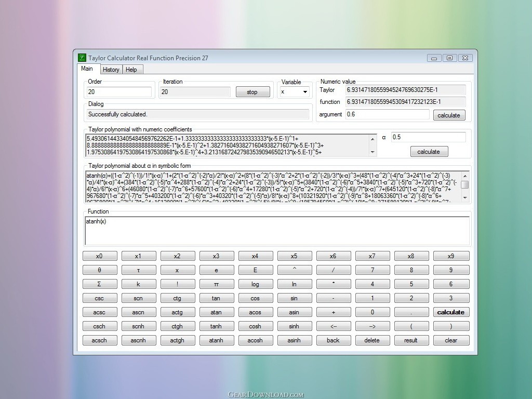The image size is (532, 399).
Task: Move cursor left with <-- key
Action: tap(334, 326)
